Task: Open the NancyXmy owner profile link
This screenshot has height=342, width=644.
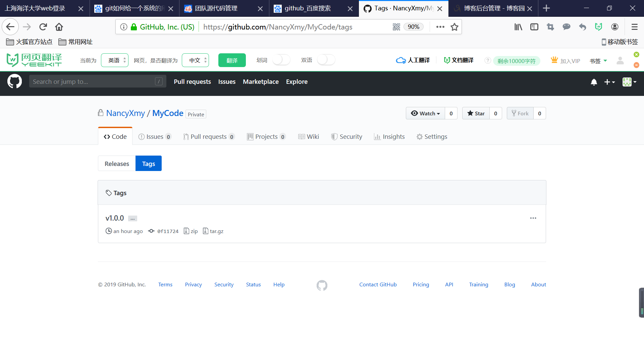Action: tap(125, 113)
